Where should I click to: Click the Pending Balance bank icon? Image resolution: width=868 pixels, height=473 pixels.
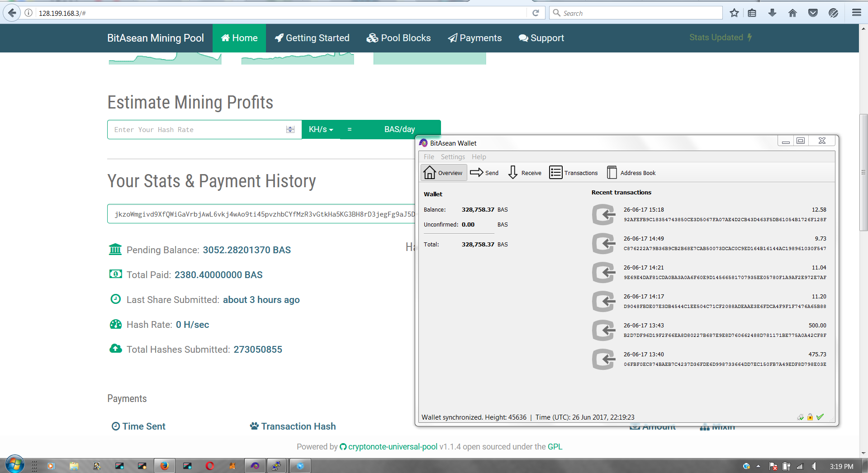point(115,249)
